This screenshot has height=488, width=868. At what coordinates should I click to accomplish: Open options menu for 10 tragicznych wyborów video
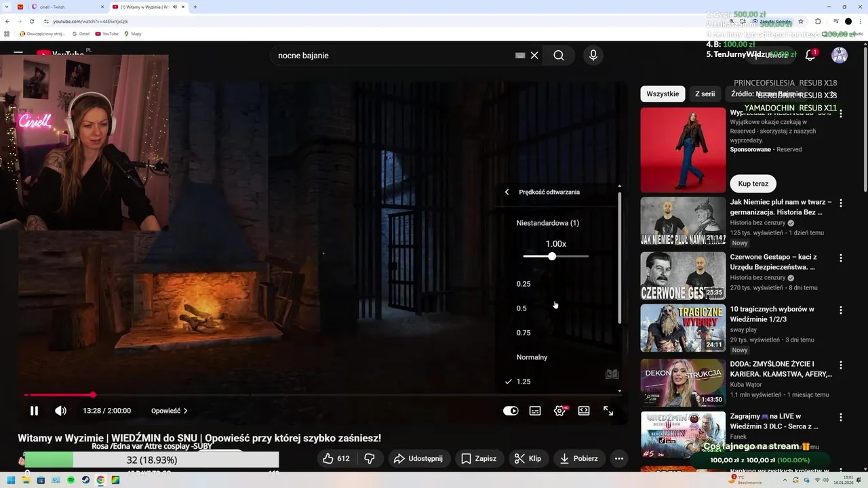tap(841, 310)
